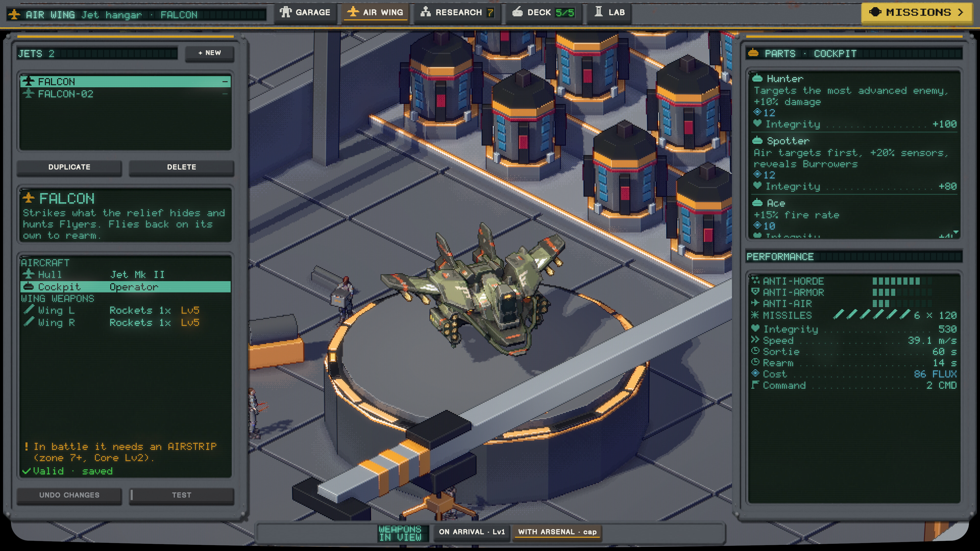Click the Anti-Air stat icon
This screenshot has height=551, width=980.
click(x=755, y=304)
